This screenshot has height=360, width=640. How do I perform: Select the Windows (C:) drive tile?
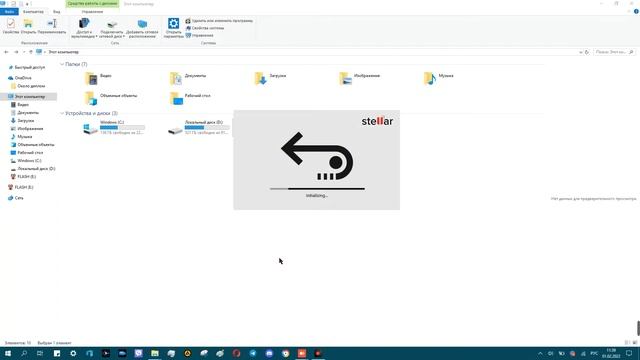click(x=114, y=128)
